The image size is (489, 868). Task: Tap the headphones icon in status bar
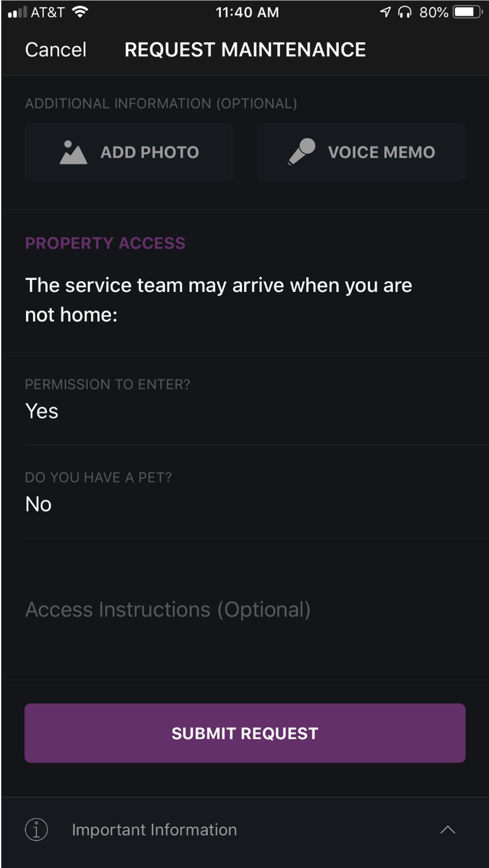pyautogui.click(x=404, y=12)
